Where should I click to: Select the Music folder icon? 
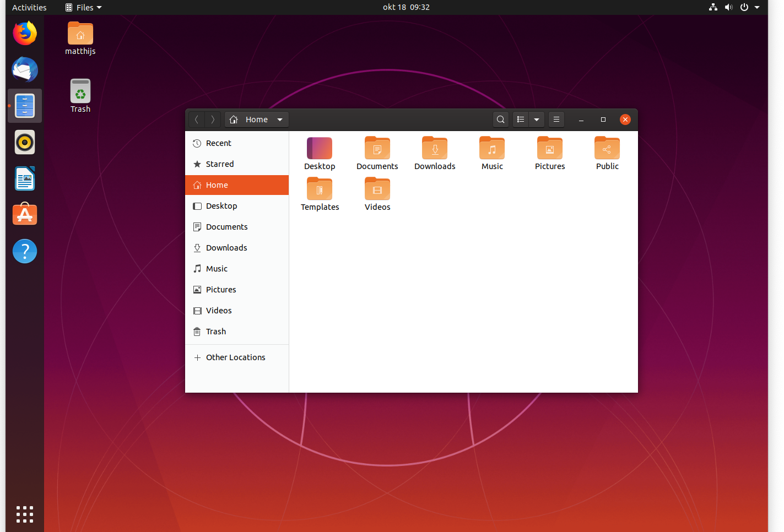point(492,149)
